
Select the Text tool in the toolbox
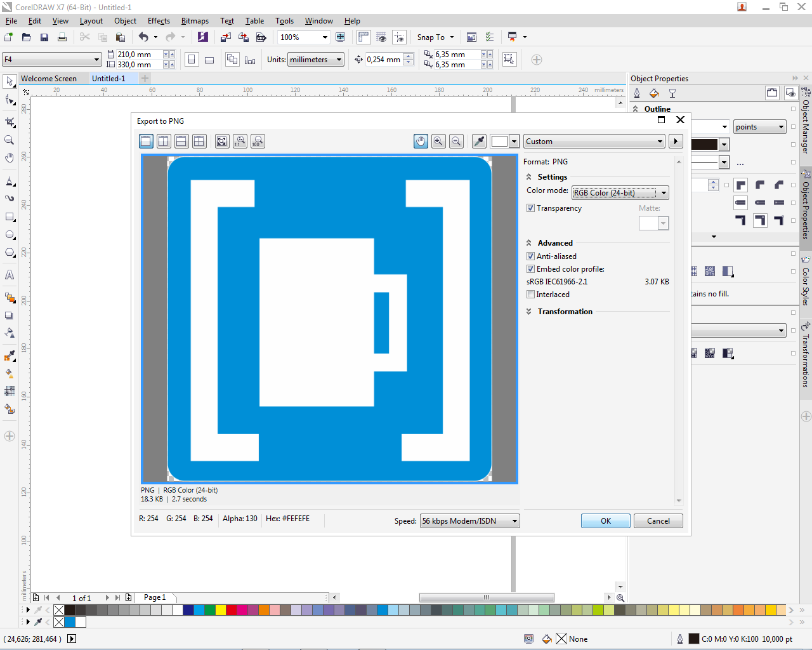pyautogui.click(x=10, y=275)
